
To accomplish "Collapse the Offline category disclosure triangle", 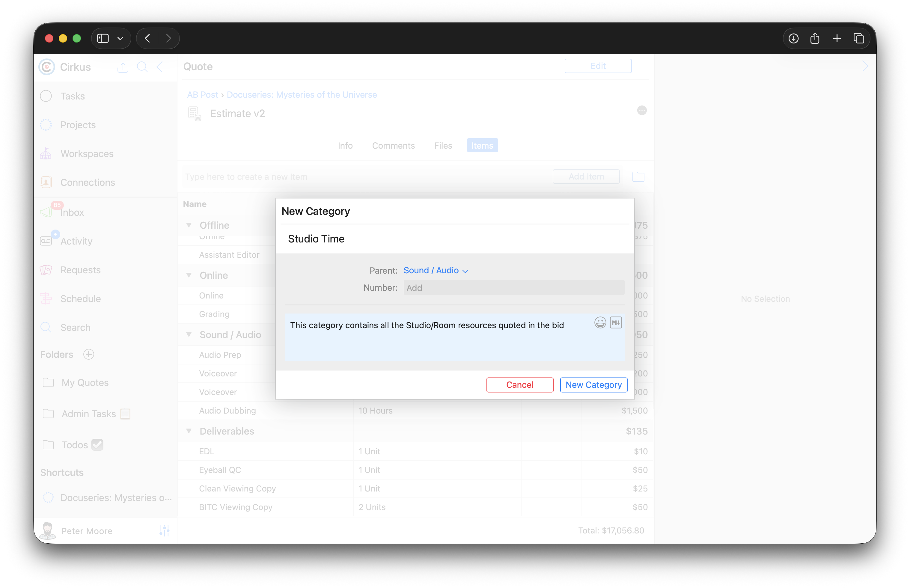I will pyautogui.click(x=189, y=225).
